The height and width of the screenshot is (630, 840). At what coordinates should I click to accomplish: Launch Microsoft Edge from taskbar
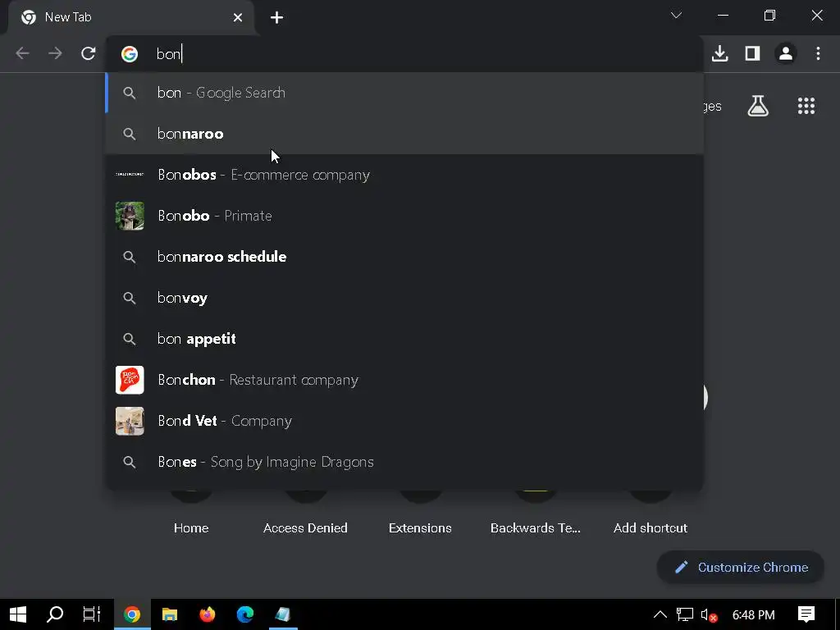pos(245,614)
